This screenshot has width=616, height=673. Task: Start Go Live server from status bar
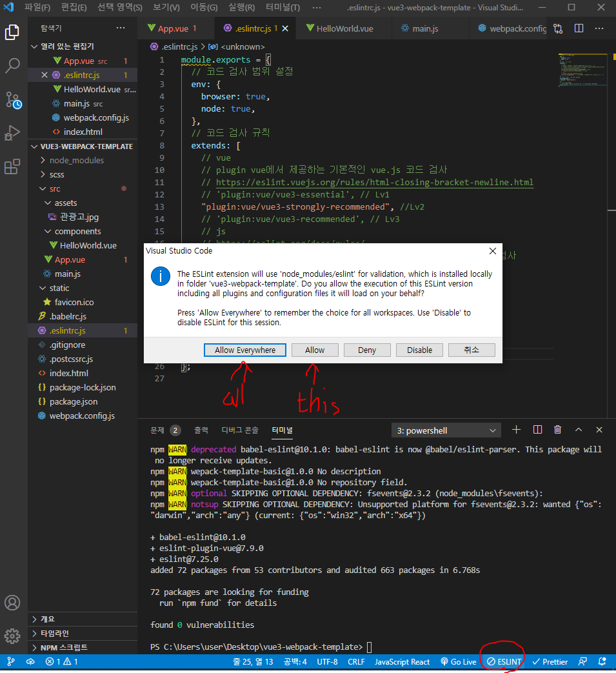click(459, 661)
